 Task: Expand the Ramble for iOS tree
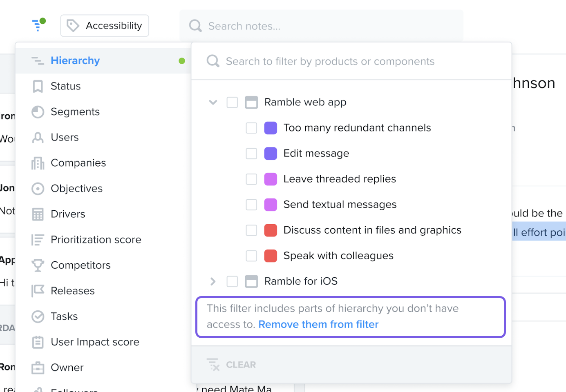(213, 281)
